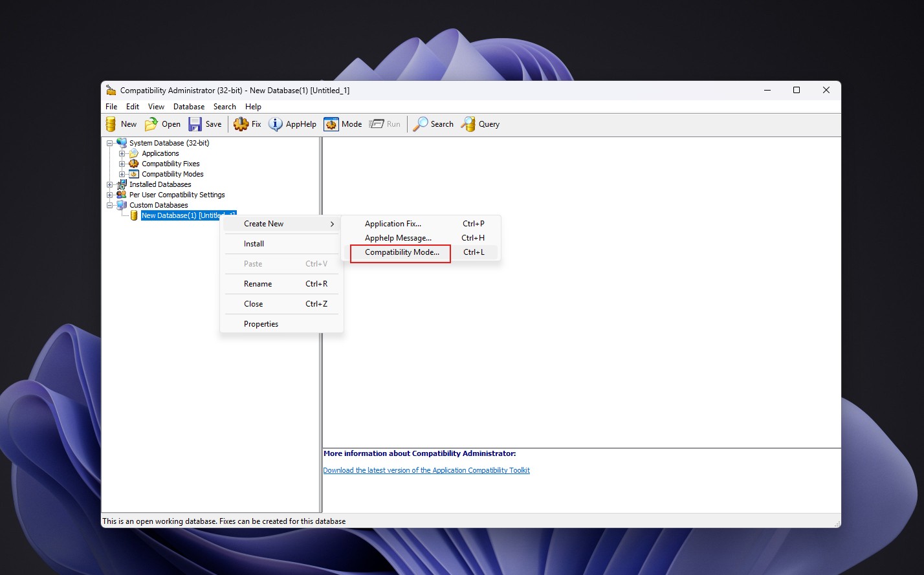The width and height of the screenshot is (924, 575).
Task: Click the AppHelp info icon in toolbar
Action: 276,124
